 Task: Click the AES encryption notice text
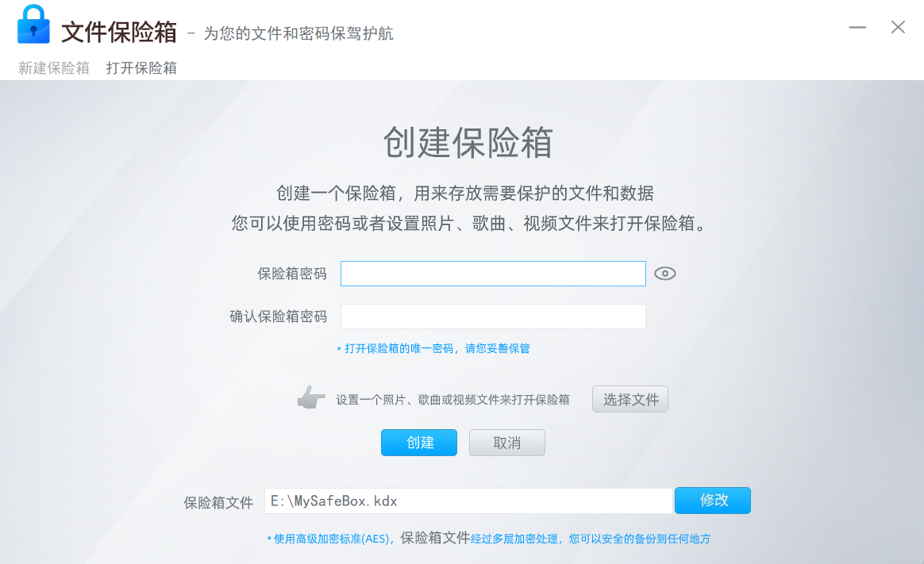pos(488,538)
